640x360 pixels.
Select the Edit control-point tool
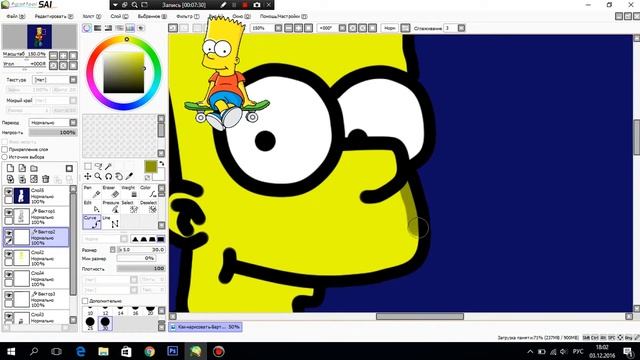click(x=92, y=207)
